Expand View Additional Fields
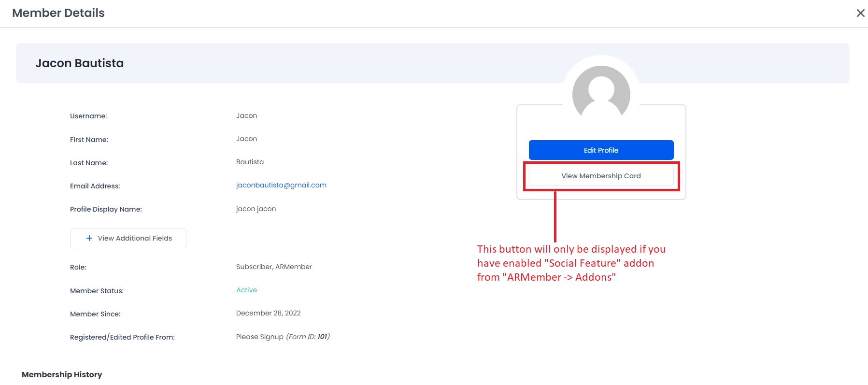Image resolution: width=868 pixels, height=385 pixels. [128, 238]
